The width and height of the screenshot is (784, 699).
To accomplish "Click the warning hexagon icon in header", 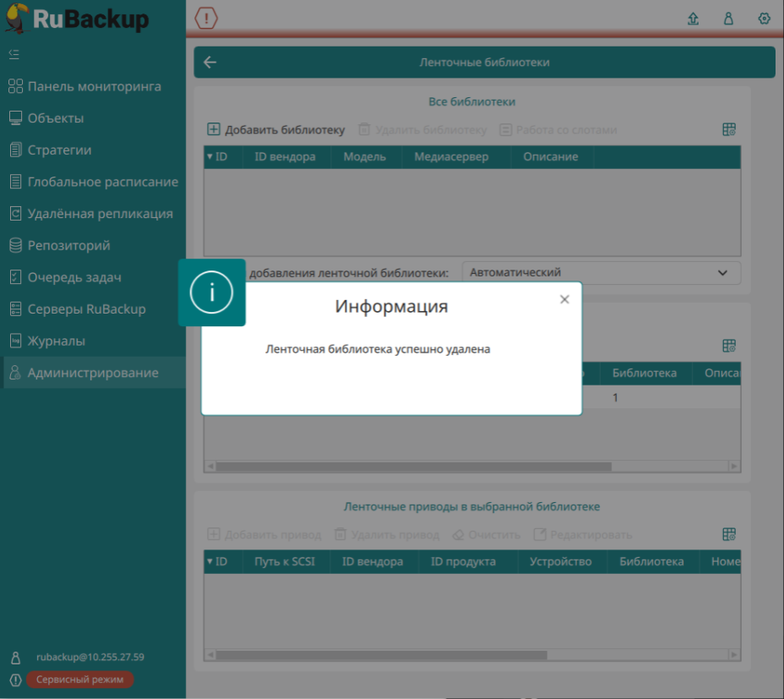I will tap(206, 18).
